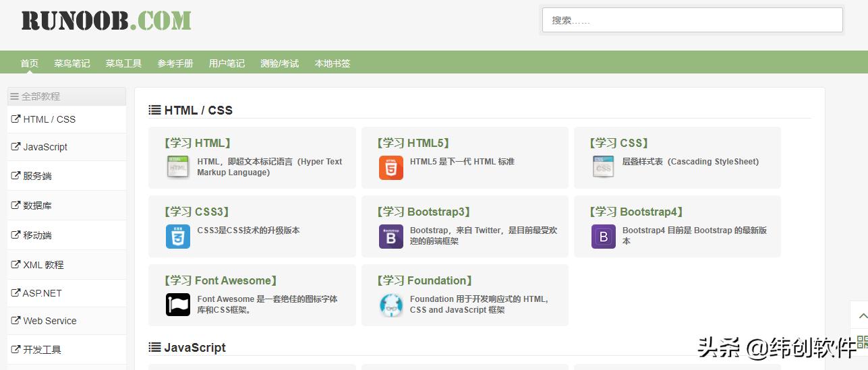
Task: Select 移动端 in sidebar
Action: pyautogui.click(x=67, y=235)
